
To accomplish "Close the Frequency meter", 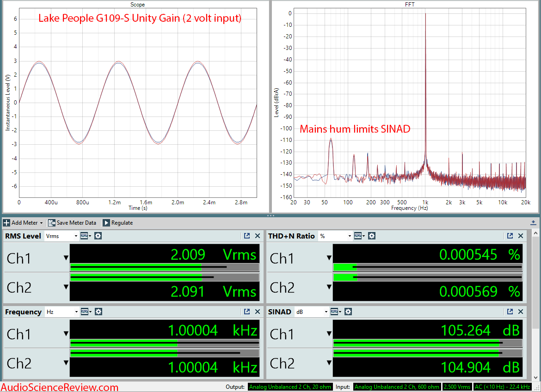I will [258, 312].
